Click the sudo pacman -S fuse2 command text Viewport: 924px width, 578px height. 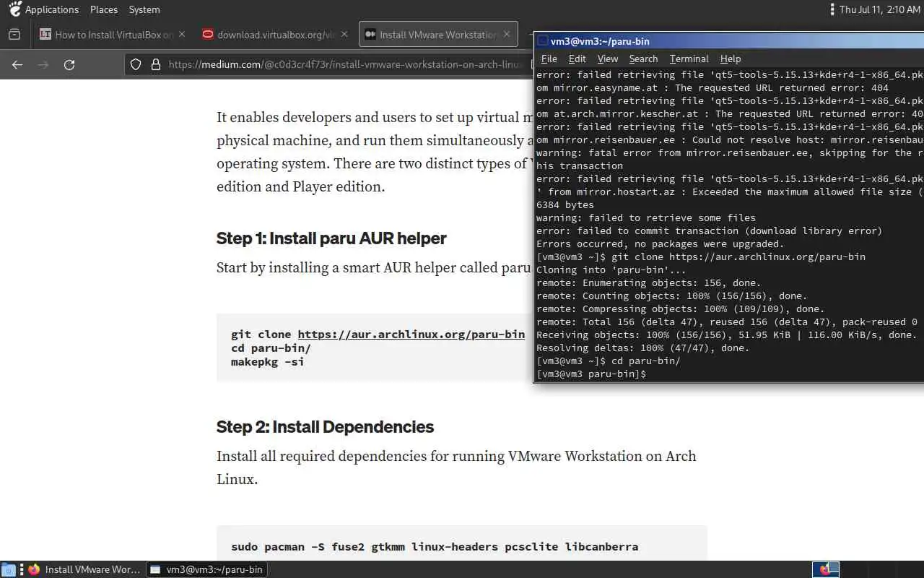pos(435,547)
